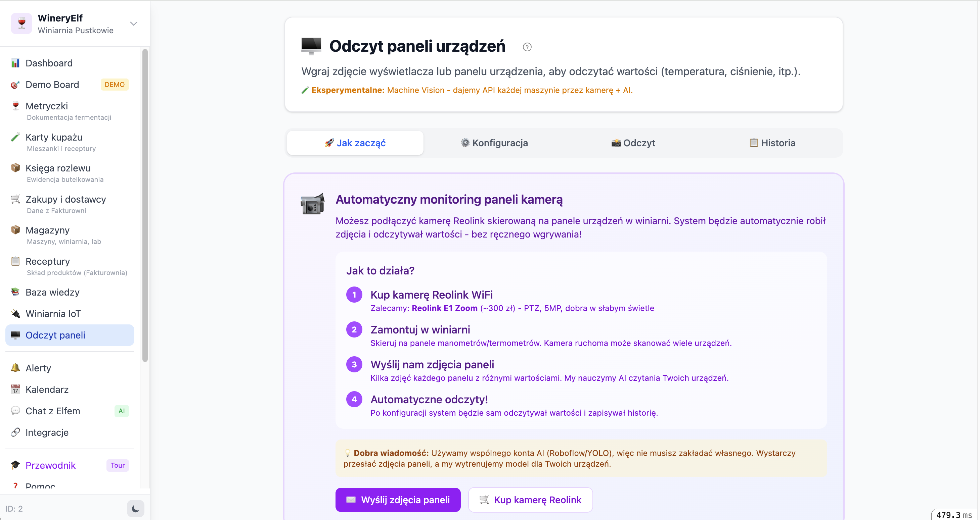
Task: Expand the WineryElf winery switcher chevron
Action: pyautogui.click(x=134, y=23)
